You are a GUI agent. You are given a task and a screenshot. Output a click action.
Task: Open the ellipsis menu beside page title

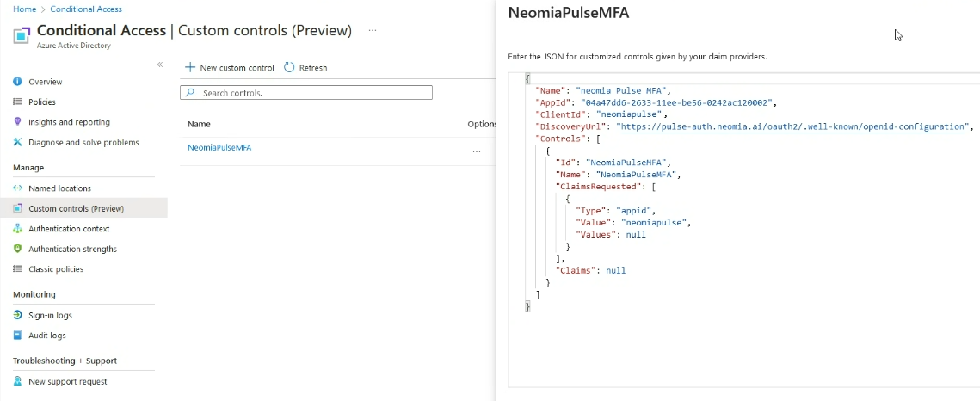coord(373,30)
